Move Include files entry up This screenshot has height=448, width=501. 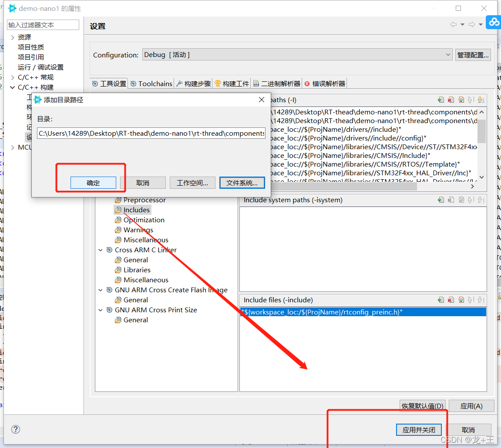471,300
